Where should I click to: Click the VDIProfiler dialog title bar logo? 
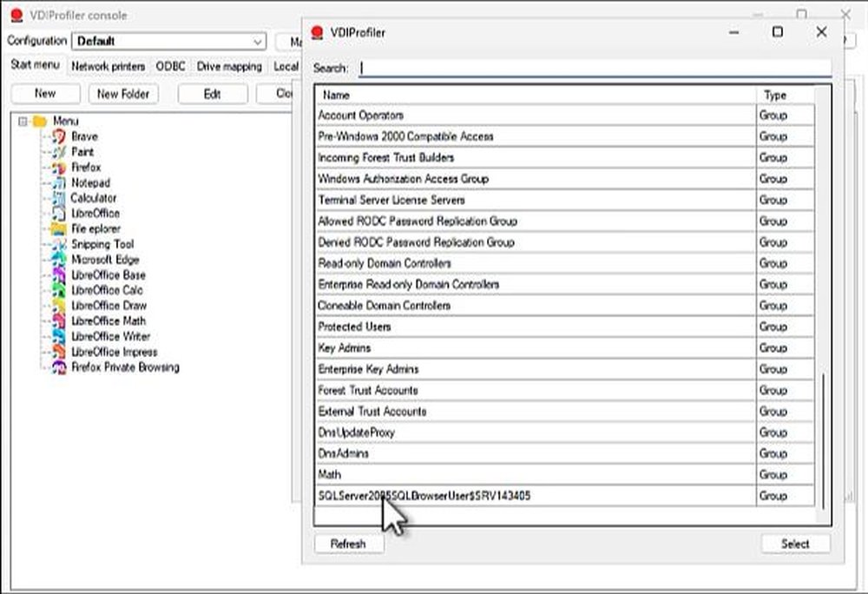point(317,33)
